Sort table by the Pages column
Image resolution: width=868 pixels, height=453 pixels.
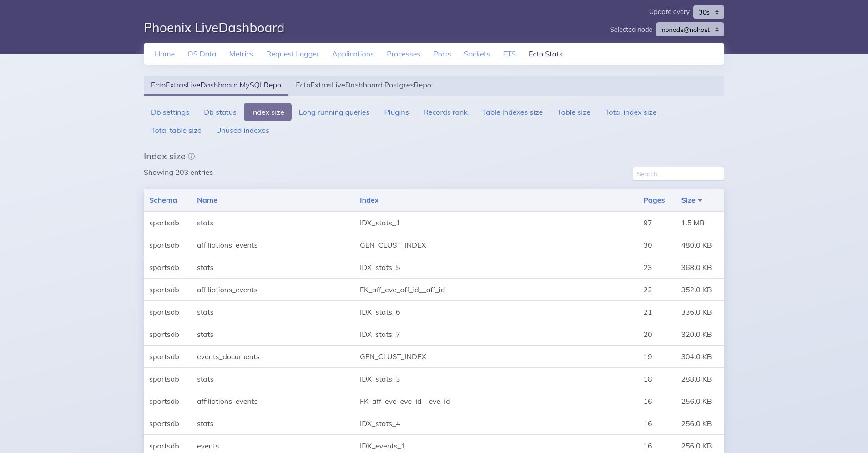coord(654,200)
